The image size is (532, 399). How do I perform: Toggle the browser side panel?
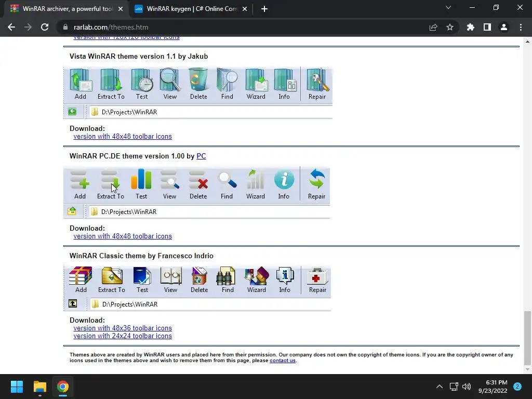click(487, 27)
